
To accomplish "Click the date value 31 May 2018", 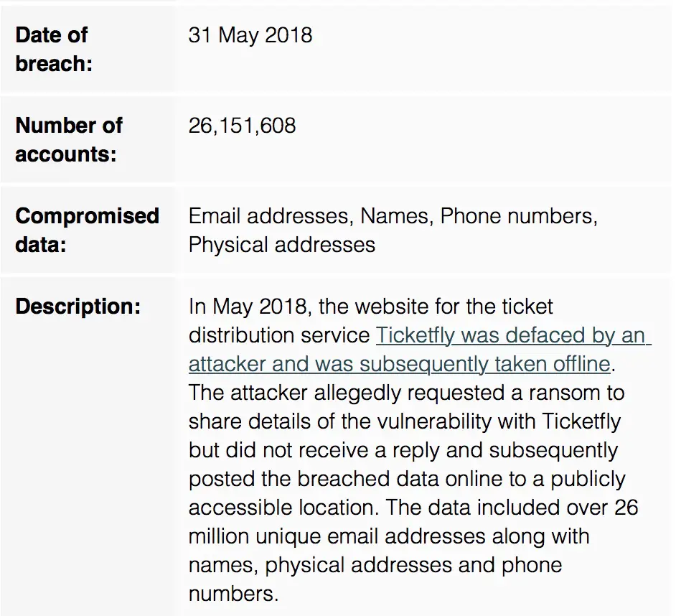I will click(x=250, y=35).
